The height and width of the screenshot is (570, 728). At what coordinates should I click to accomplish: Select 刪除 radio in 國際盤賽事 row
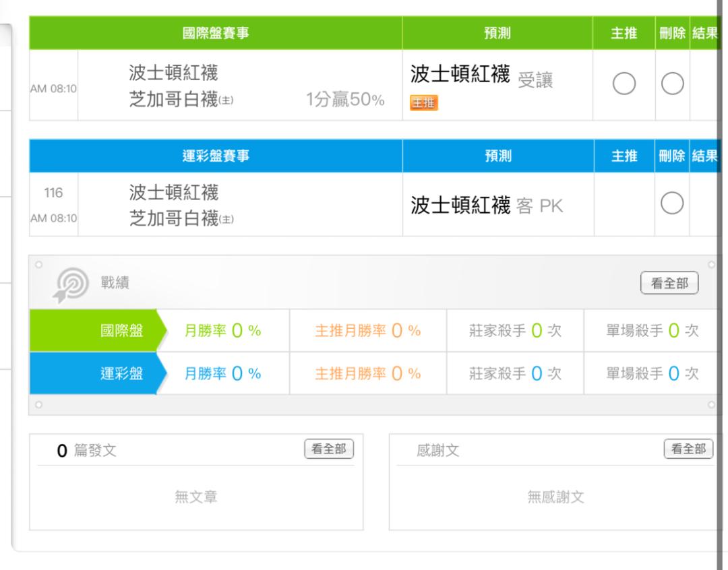(672, 84)
